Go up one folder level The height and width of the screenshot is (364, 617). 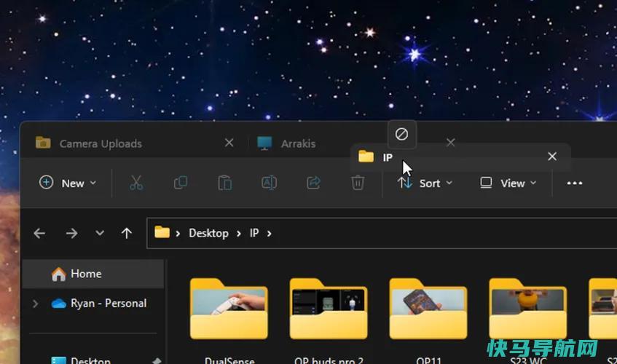click(126, 234)
